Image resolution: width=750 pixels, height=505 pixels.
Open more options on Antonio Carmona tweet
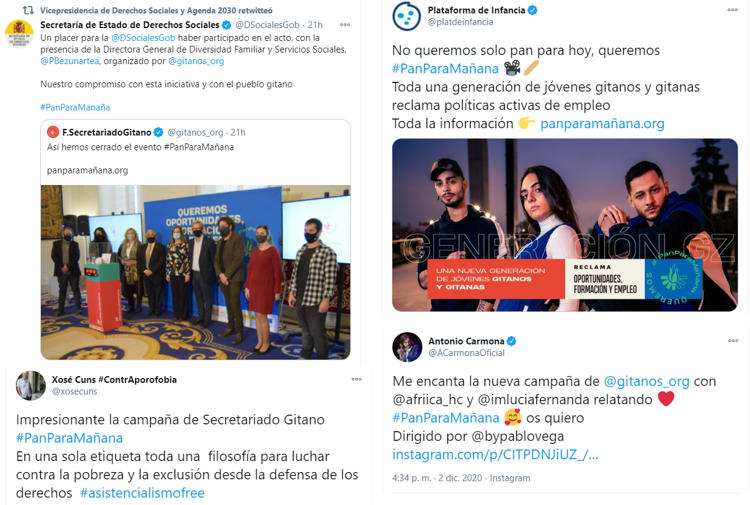(733, 341)
